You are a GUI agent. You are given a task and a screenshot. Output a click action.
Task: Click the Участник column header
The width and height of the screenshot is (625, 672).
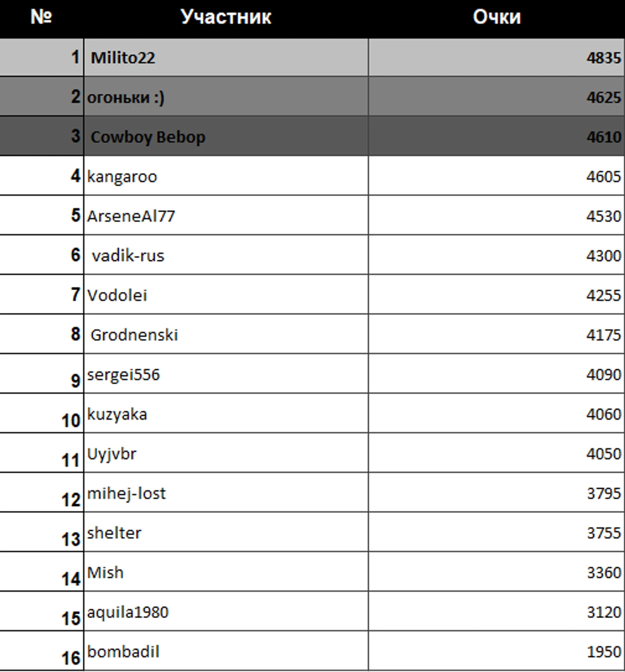226,17
